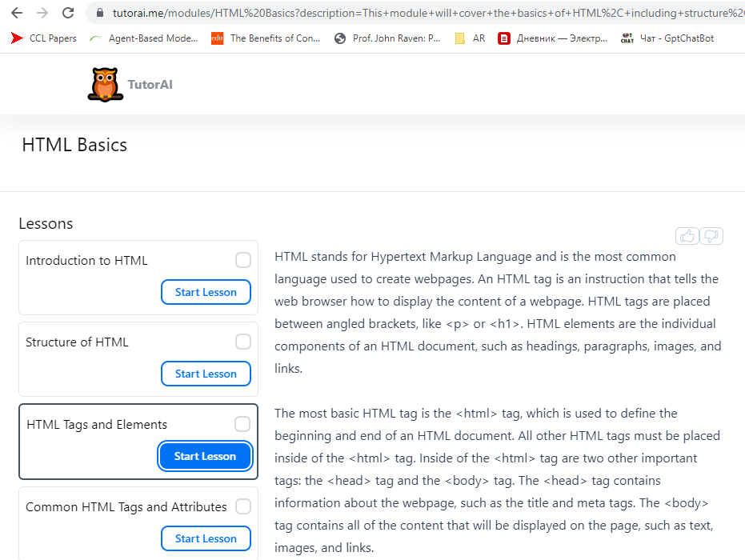Open the AR bookmarks folder

tap(470, 38)
